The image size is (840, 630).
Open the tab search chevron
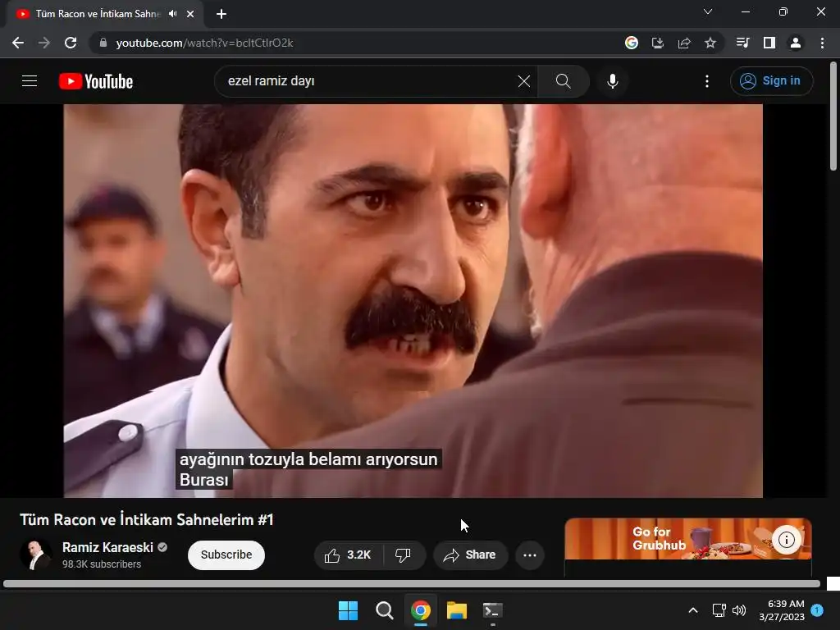(x=708, y=11)
